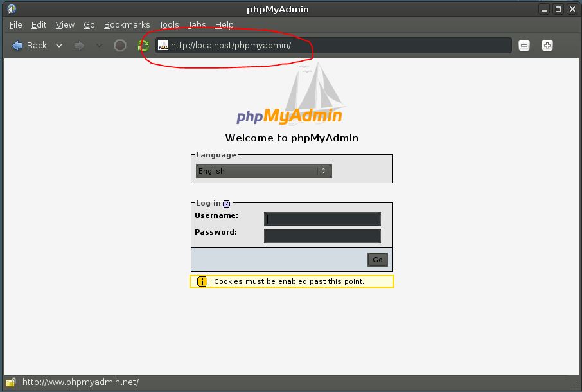
Task: Focus the Password input field
Action: coord(322,236)
